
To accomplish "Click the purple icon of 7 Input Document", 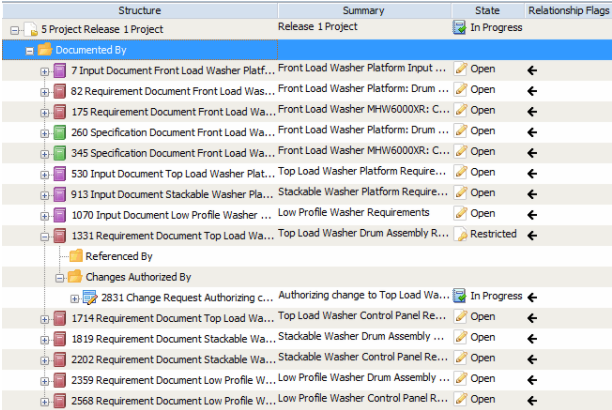I will click(60, 71).
